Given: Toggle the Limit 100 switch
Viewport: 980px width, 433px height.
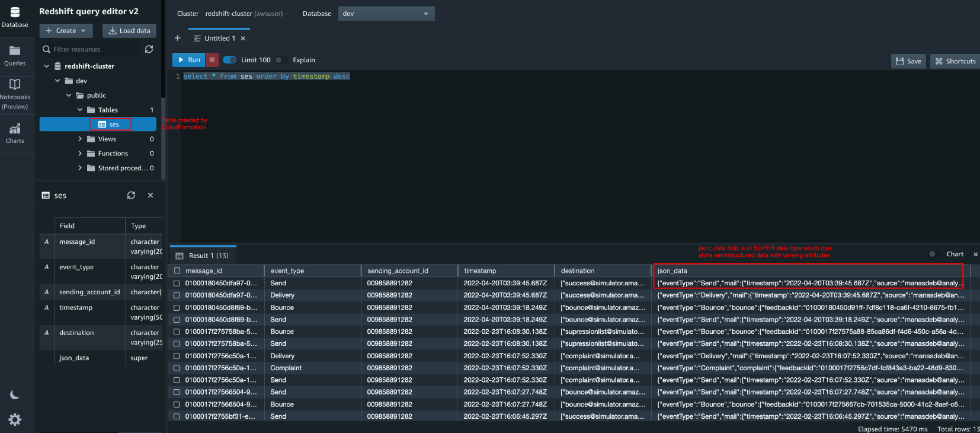Looking at the screenshot, I should pos(229,60).
